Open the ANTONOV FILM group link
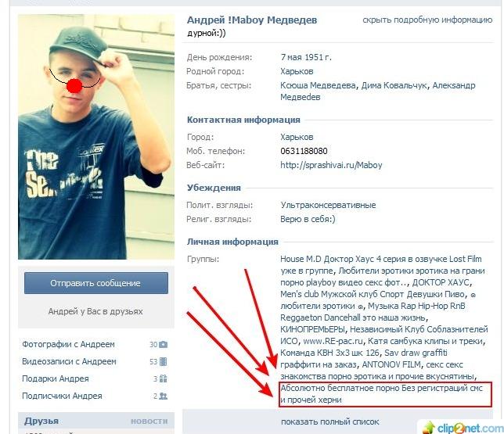 391,364
